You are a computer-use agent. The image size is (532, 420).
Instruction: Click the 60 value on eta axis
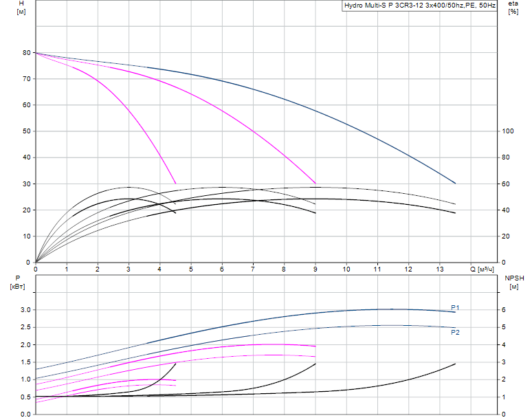tap(506, 184)
